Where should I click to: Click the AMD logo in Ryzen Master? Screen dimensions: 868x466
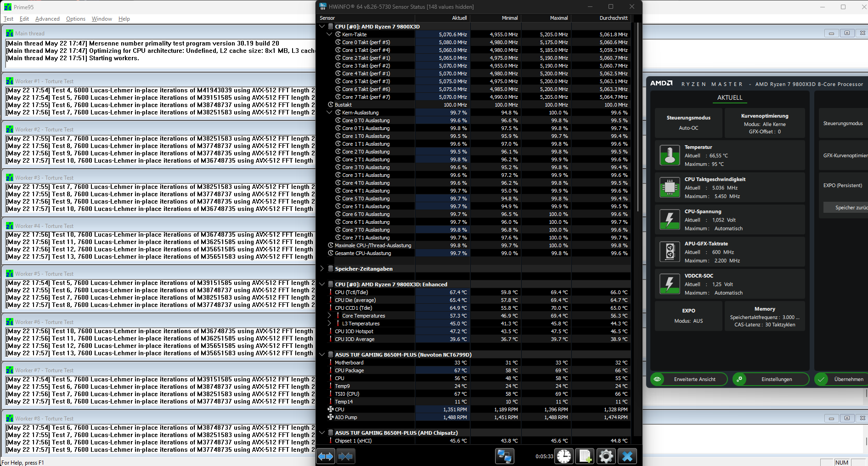pyautogui.click(x=661, y=84)
